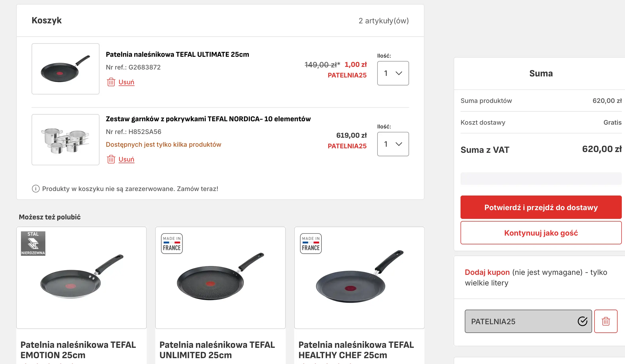Click the Stal Nierdzewna badge on EMOTION pan

click(x=33, y=244)
